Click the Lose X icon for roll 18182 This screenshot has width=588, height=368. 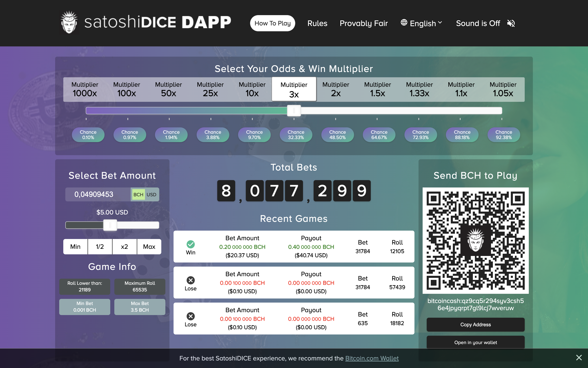pyautogui.click(x=190, y=316)
